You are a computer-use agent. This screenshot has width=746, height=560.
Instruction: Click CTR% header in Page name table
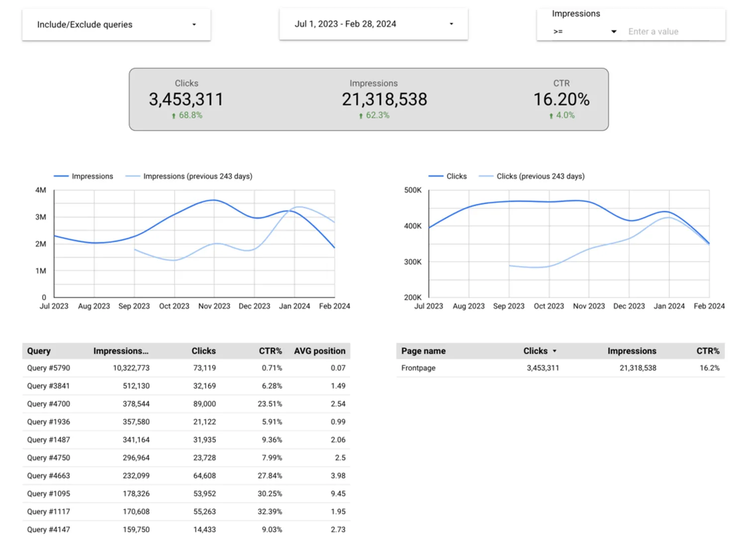[x=708, y=351]
